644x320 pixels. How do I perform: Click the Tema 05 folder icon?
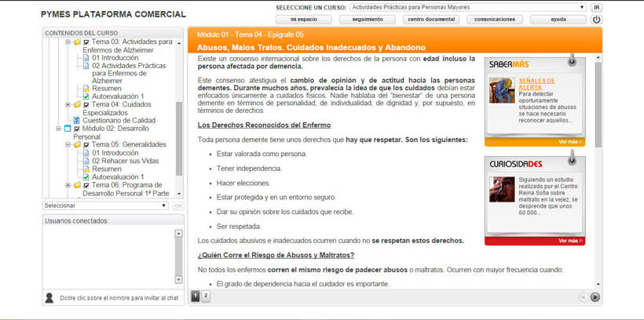point(77,145)
